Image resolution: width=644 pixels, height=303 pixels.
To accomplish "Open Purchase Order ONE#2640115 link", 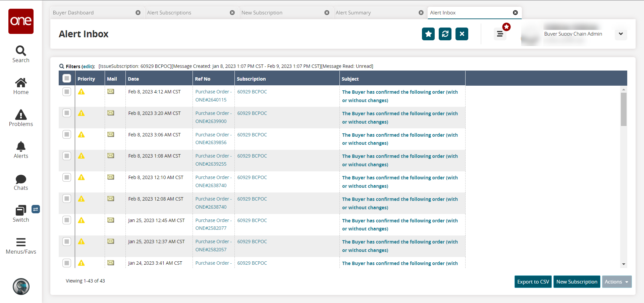I will (214, 96).
